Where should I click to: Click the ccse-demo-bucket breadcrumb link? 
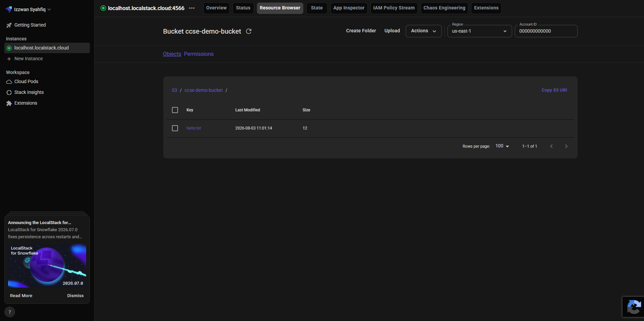click(x=204, y=91)
